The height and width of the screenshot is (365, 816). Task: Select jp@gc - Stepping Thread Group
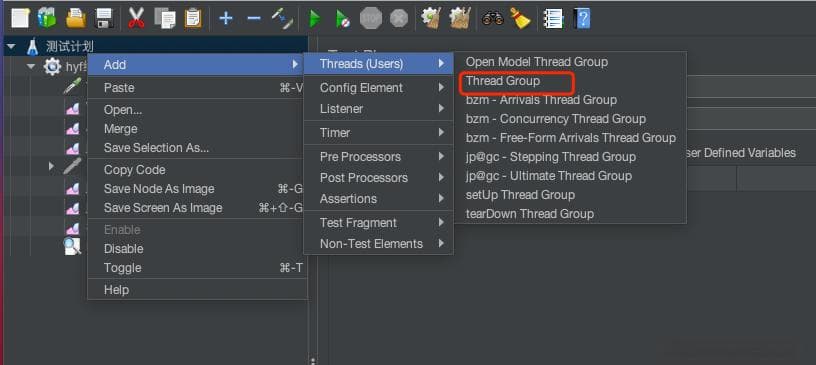[x=570, y=157]
